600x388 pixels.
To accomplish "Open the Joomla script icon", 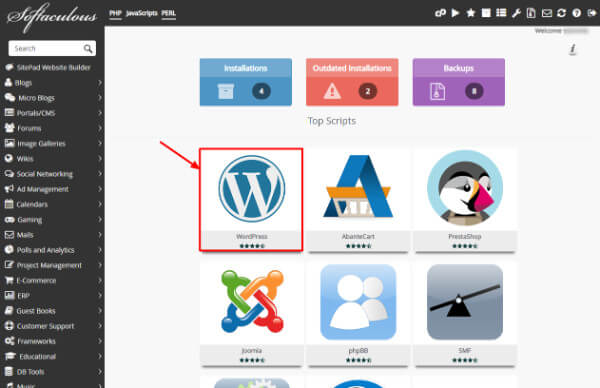I will [x=252, y=302].
